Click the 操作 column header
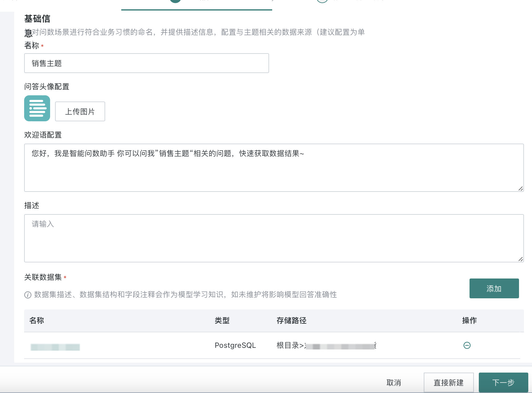The width and height of the screenshot is (532, 393). pos(469,321)
